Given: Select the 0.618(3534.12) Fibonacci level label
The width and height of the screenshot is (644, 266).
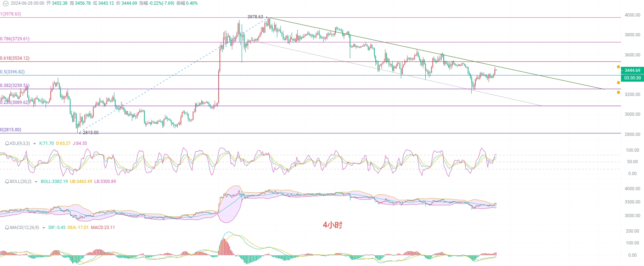Looking at the screenshot, I should [x=15, y=58].
